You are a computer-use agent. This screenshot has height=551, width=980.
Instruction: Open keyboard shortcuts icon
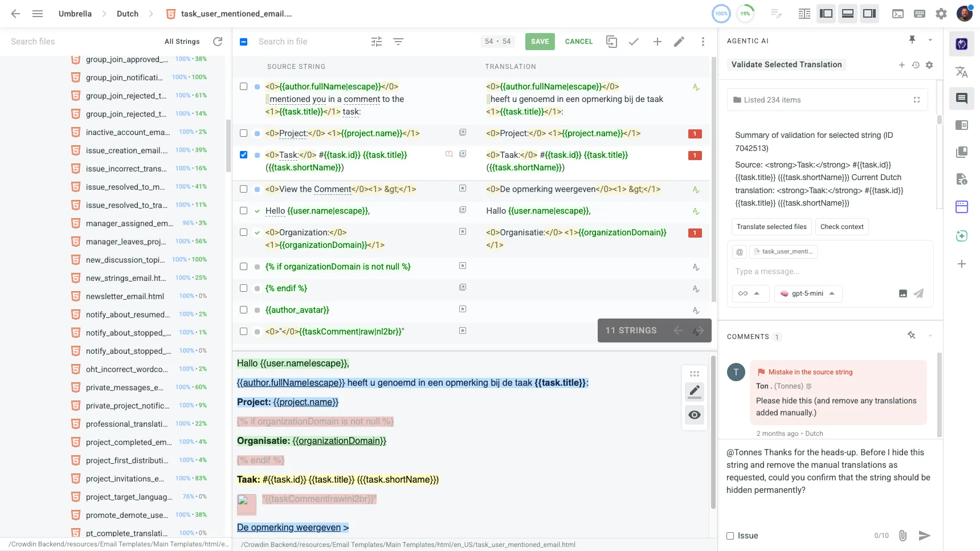920,14
